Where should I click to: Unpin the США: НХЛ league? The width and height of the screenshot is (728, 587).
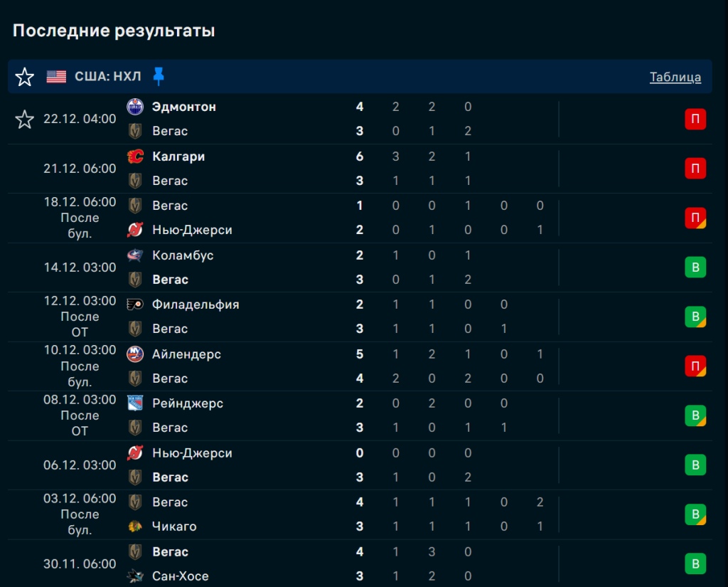coord(159,76)
